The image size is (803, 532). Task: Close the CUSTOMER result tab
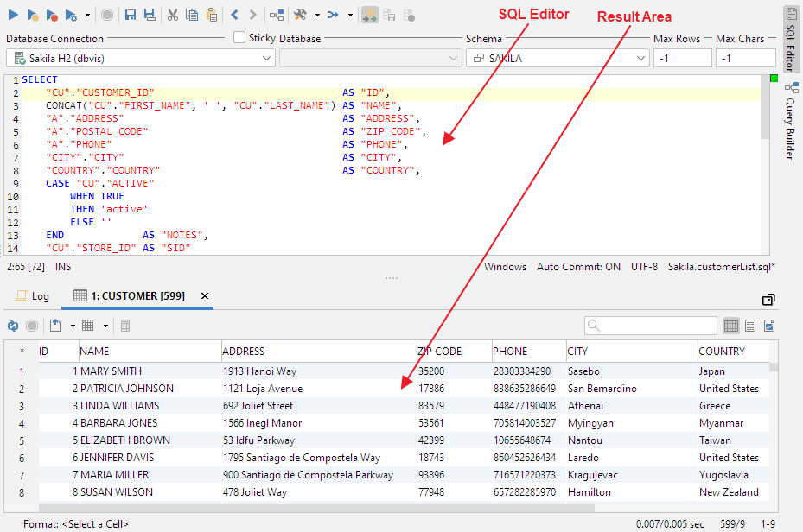tap(205, 295)
